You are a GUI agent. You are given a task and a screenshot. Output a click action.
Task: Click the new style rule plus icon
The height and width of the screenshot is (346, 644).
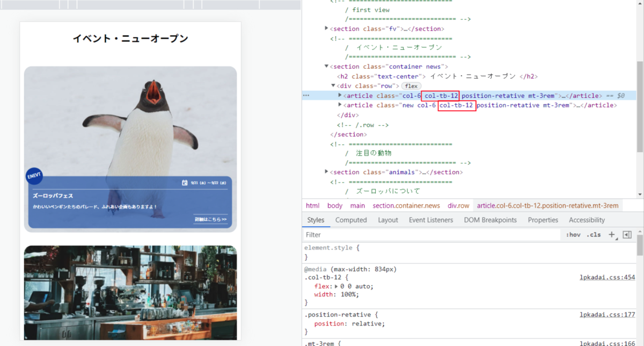[x=612, y=235]
